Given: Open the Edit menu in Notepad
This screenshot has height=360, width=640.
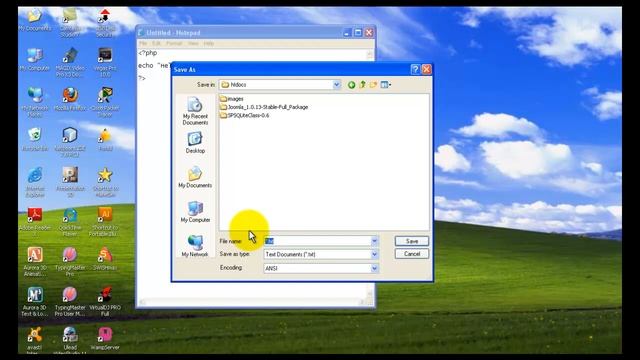Looking at the screenshot, I should [156, 43].
